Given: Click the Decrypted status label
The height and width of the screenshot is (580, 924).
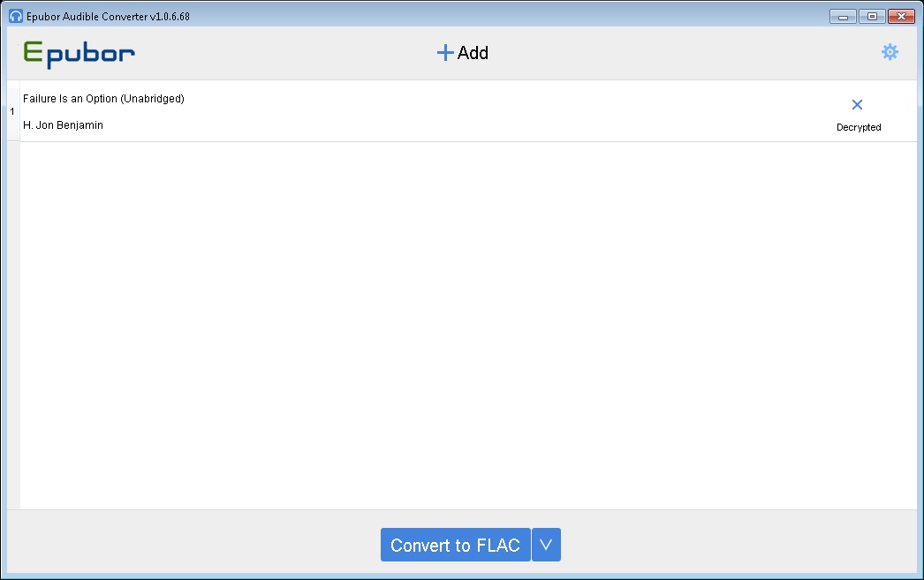Looking at the screenshot, I should pyautogui.click(x=859, y=127).
